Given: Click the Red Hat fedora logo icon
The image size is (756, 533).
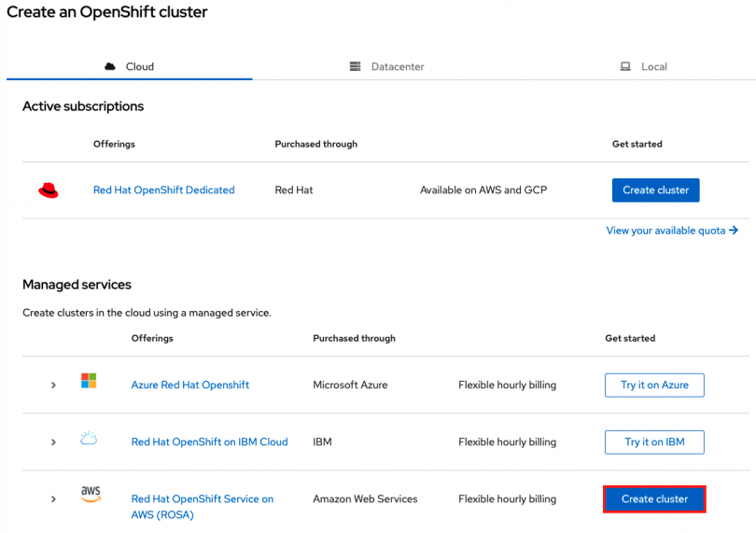Looking at the screenshot, I should [49, 190].
